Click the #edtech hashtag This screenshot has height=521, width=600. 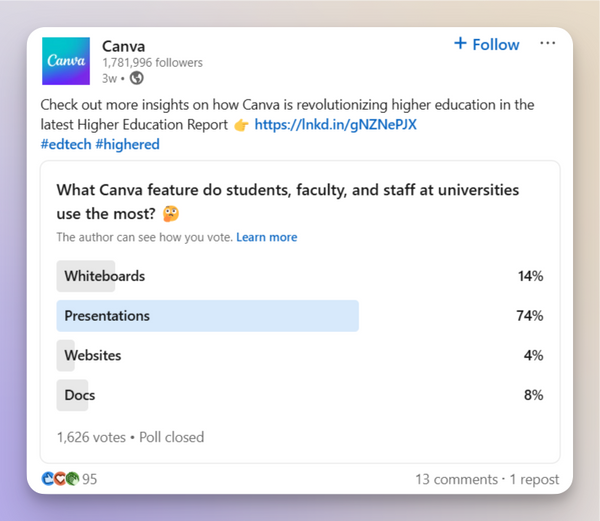65,144
